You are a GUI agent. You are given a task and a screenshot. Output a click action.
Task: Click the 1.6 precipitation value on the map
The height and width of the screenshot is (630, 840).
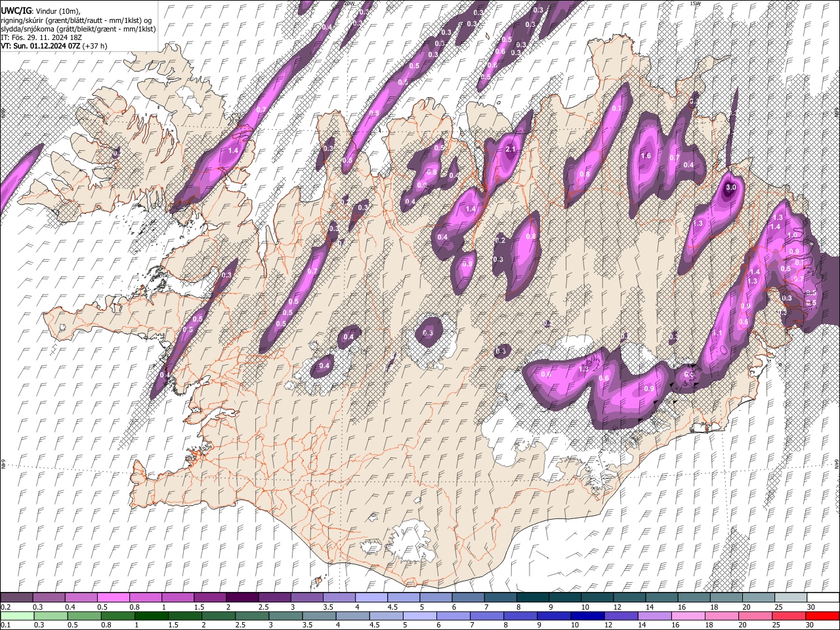click(646, 156)
